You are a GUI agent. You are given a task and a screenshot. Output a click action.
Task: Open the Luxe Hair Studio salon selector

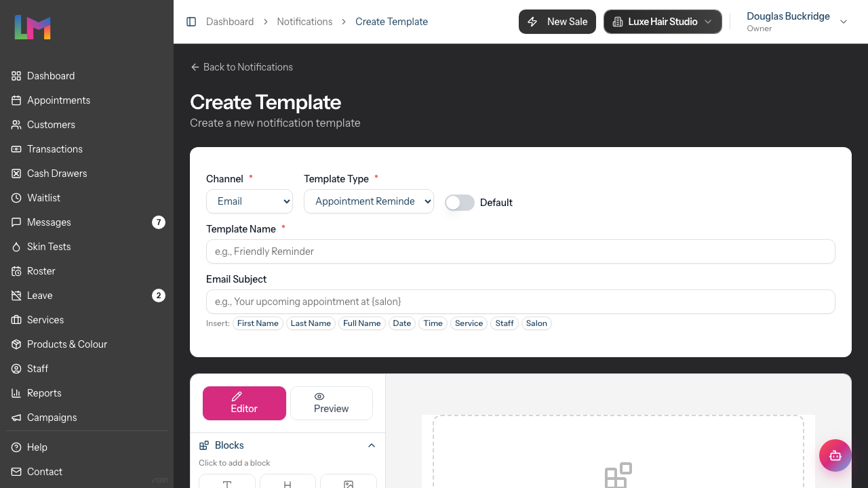pyautogui.click(x=663, y=22)
